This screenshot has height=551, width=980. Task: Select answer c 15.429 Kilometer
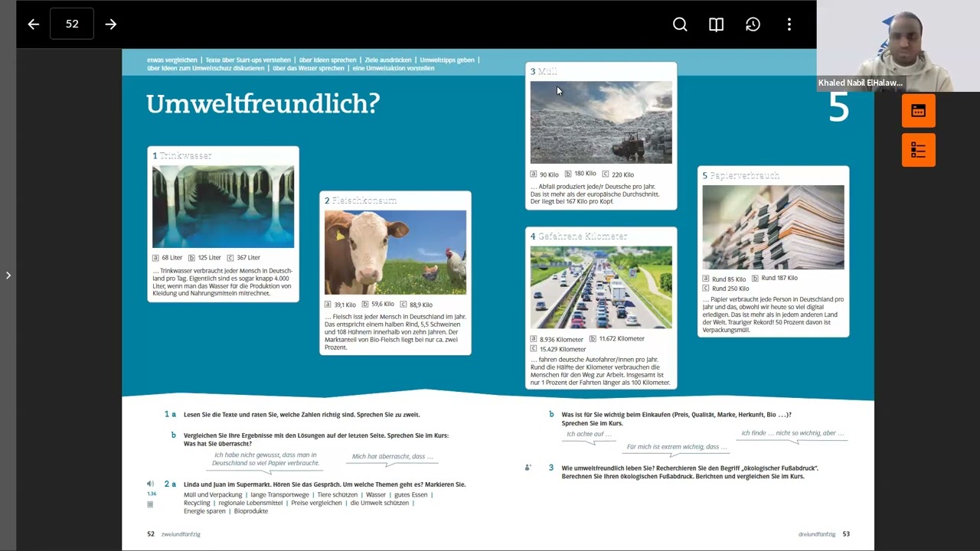click(x=558, y=349)
